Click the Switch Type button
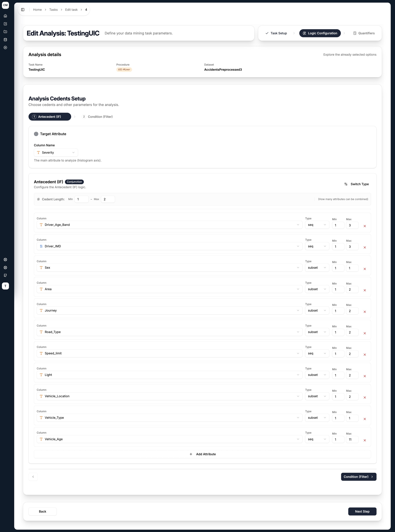 point(357,184)
